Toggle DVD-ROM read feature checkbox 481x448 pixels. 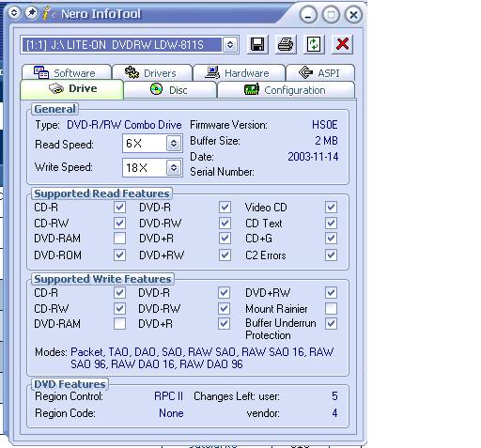[119, 255]
